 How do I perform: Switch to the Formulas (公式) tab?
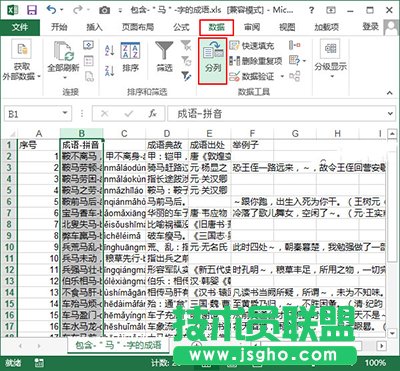tap(181, 27)
